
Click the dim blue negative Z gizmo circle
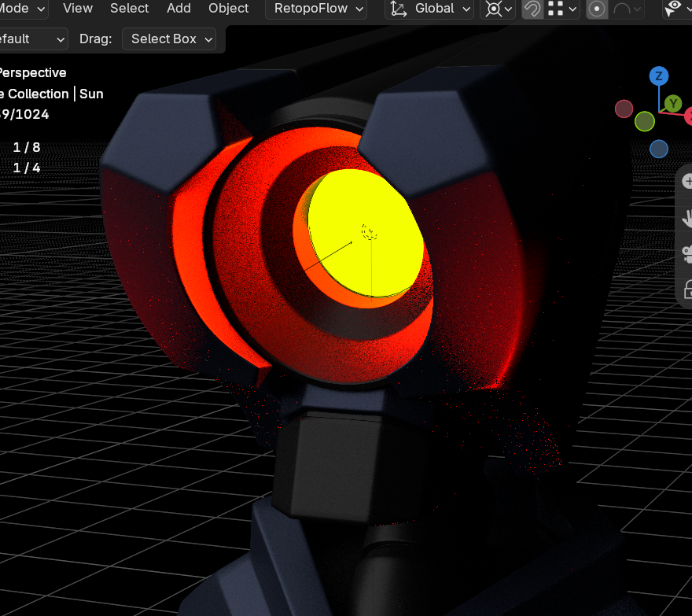point(658,149)
